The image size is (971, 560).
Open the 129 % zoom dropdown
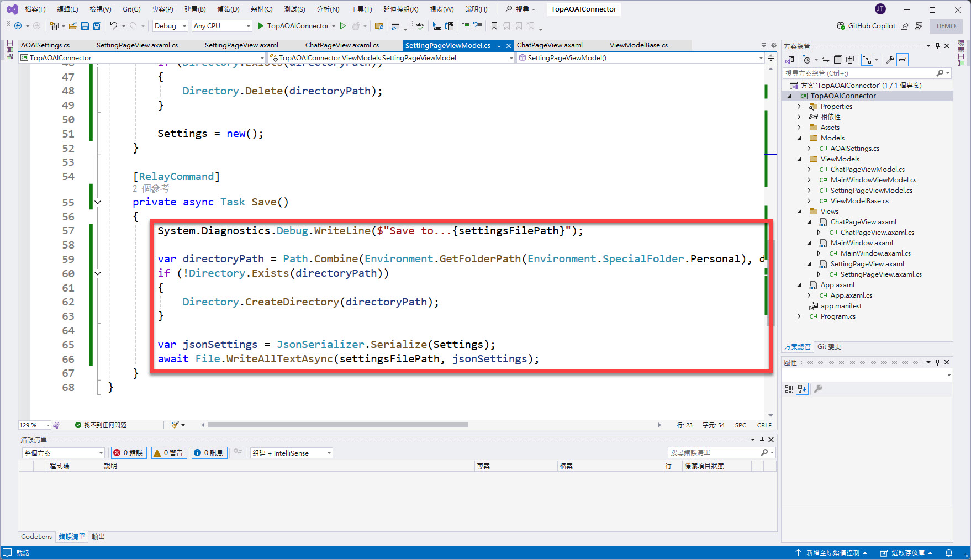tap(34, 425)
